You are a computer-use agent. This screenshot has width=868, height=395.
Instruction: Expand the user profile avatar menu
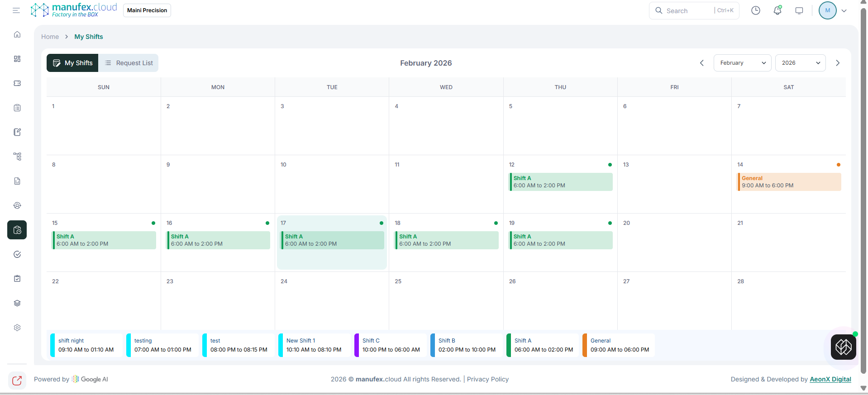833,10
